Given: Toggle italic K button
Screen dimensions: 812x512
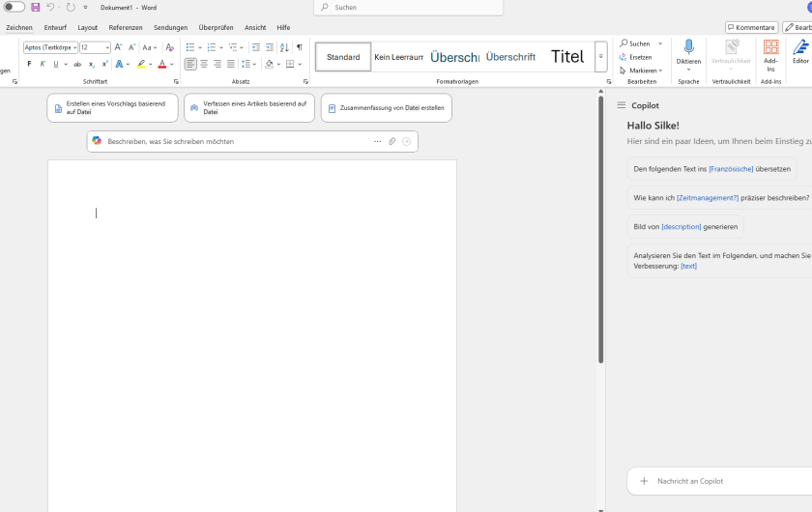Looking at the screenshot, I should [x=43, y=64].
